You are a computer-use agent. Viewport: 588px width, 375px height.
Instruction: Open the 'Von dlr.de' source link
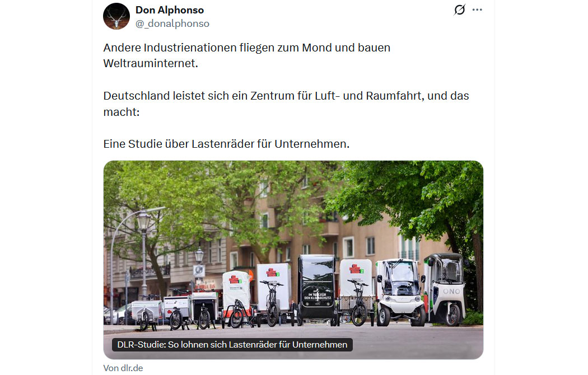pyautogui.click(x=123, y=368)
